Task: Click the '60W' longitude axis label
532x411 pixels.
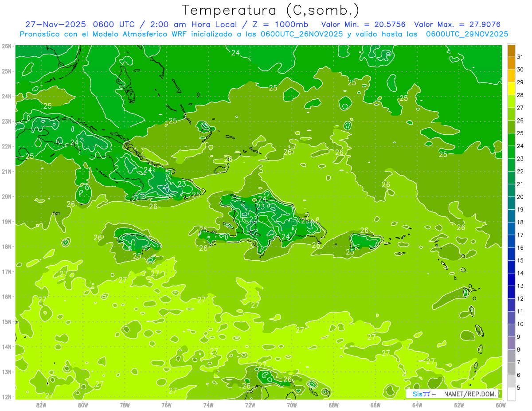Action: pyautogui.click(x=501, y=404)
